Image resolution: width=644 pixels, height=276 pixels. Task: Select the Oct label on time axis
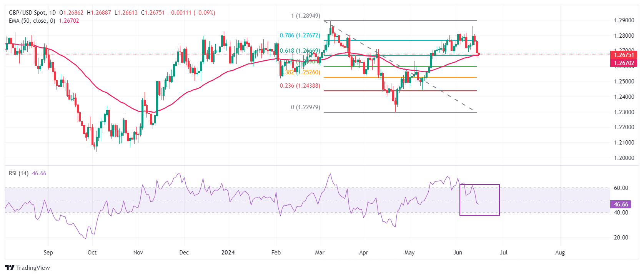(92, 253)
